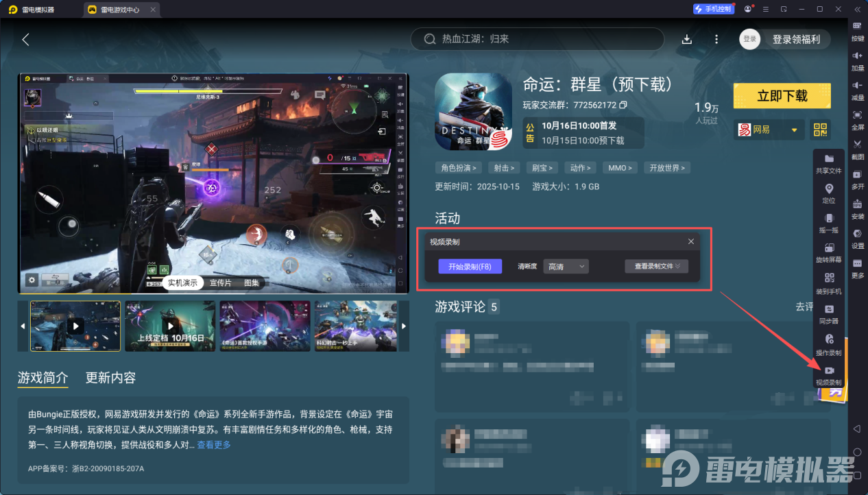Click the 刷宝 tag
The image size is (868, 495).
tap(543, 167)
